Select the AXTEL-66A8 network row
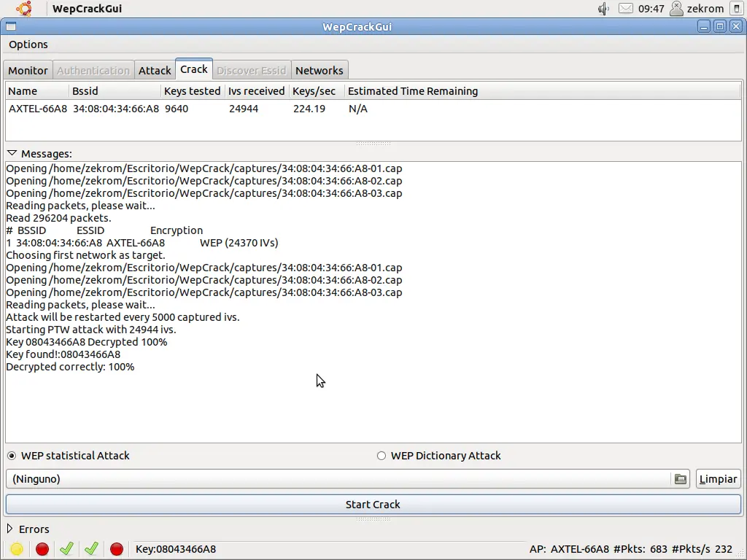The image size is (747, 560). coord(373,109)
